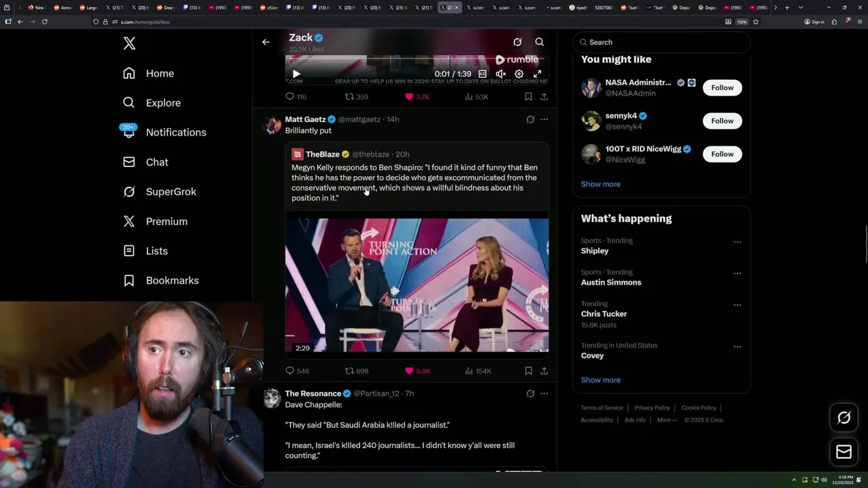Open more options for Covey trend
Screen dimensions: 868x488
(737, 347)
